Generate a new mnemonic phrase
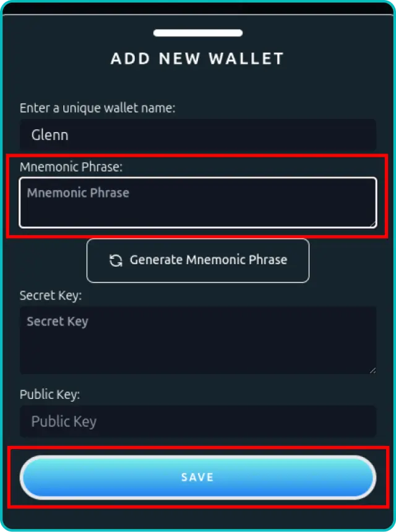 pyautogui.click(x=198, y=261)
